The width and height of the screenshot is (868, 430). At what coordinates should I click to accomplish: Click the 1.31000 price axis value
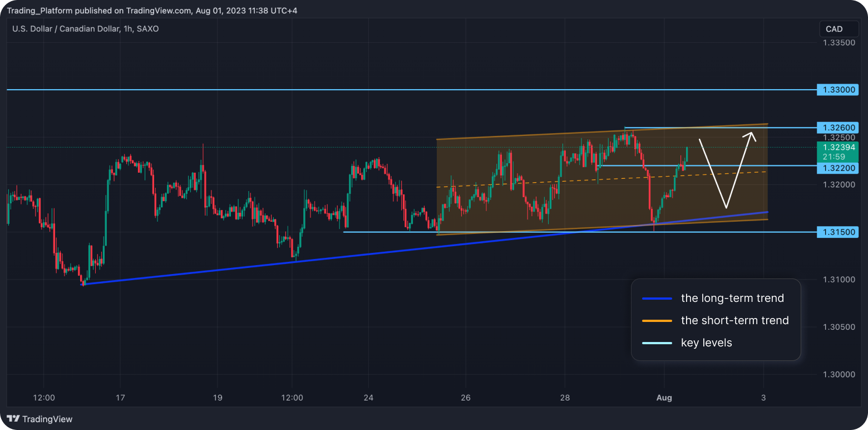(x=840, y=280)
